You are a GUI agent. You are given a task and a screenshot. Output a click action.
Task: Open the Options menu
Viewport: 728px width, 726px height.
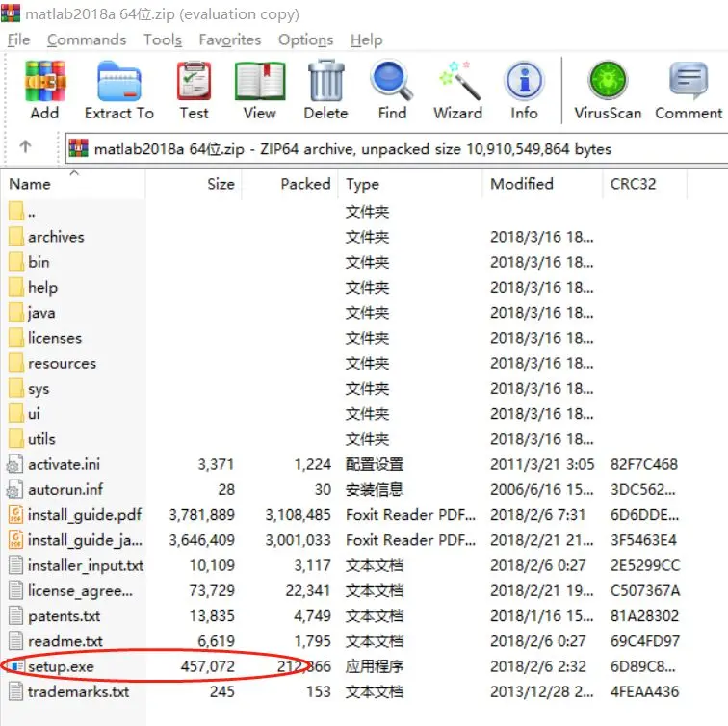(306, 39)
